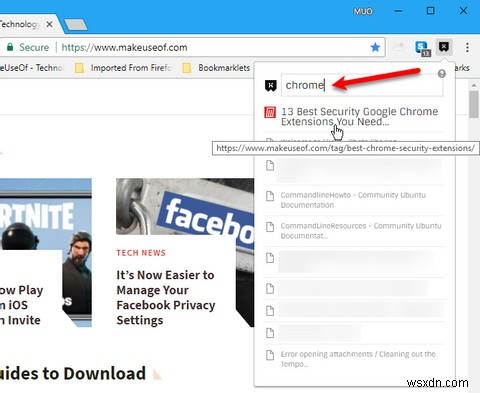Click the Fortnite on iOS article headline
480x393 pixels.
click(x=22, y=305)
